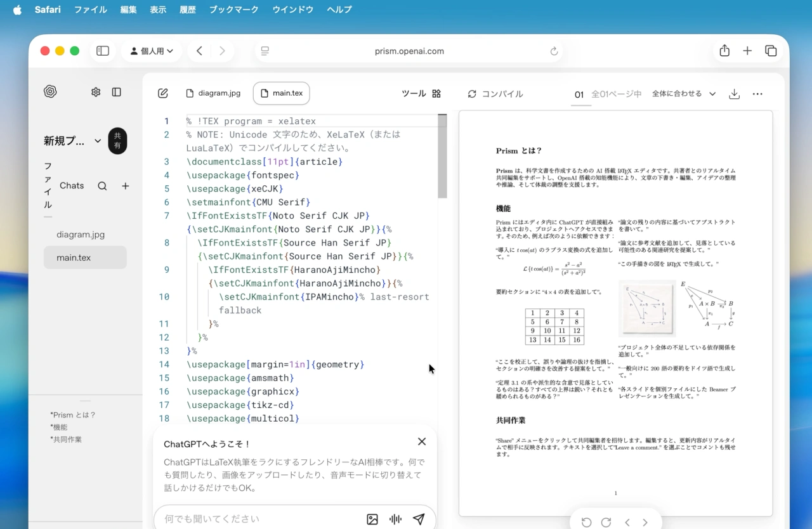Image resolution: width=812 pixels, height=529 pixels.
Task: Open the ellipsis more-options menu
Action: tap(757, 93)
